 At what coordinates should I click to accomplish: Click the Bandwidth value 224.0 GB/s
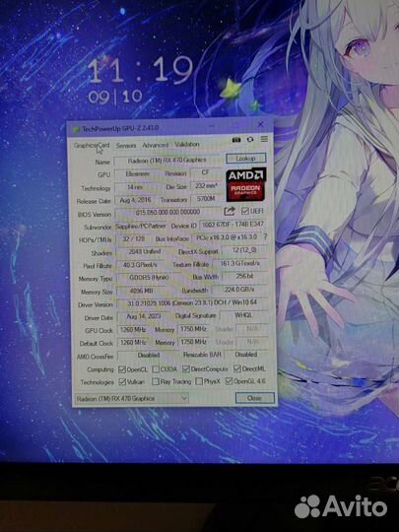click(239, 290)
